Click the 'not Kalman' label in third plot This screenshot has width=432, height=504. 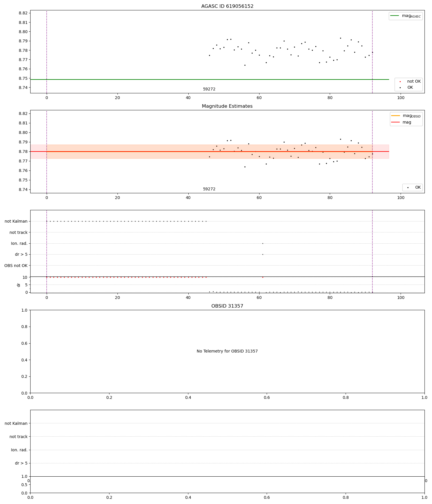pos(16,221)
